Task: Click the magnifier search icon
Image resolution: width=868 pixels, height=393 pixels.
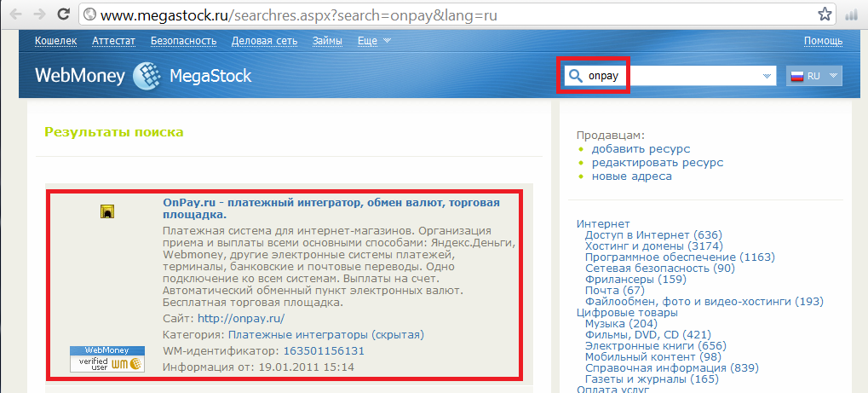Action: pyautogui.click(x=575, y=76)
